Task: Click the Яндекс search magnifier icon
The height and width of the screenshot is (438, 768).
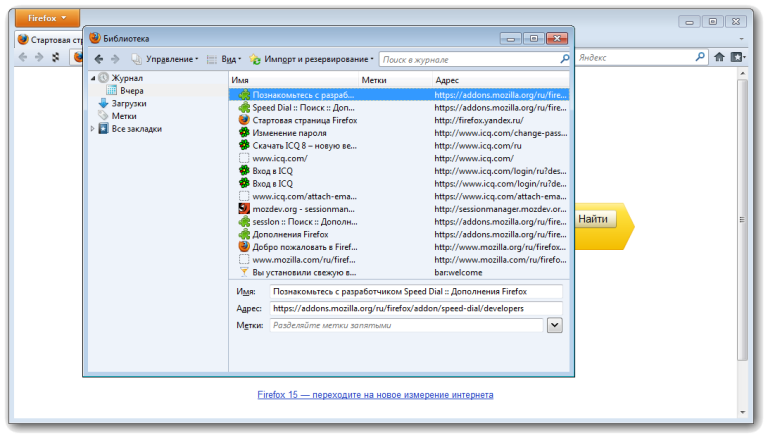Action: (x=700, y=57)
